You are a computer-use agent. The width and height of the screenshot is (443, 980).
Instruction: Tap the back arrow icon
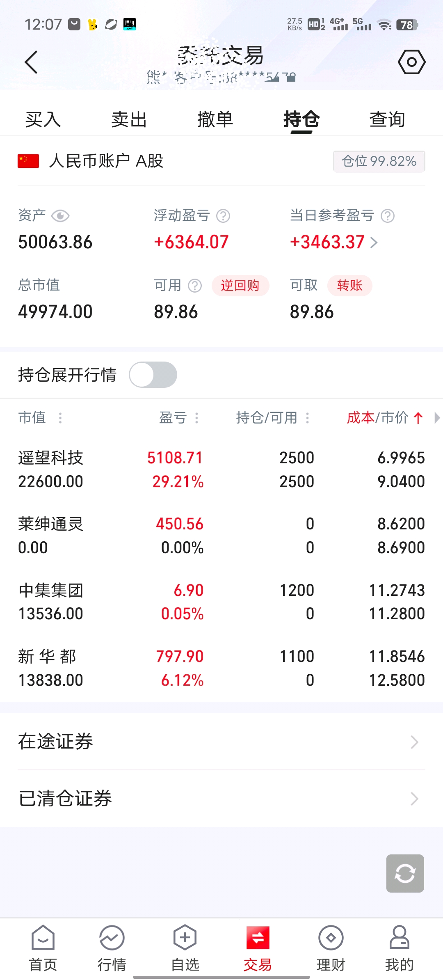pyautogui.click(x=31, y=62)
